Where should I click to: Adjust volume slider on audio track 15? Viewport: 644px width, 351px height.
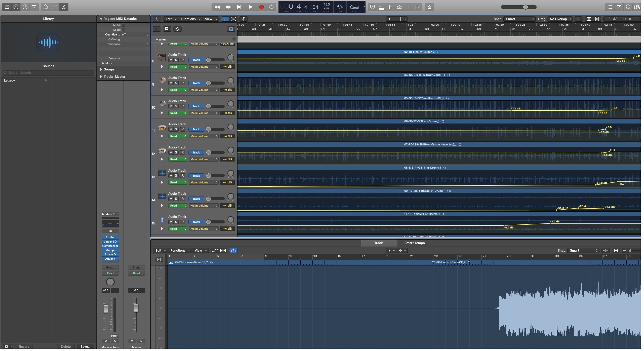click(215, 222)
